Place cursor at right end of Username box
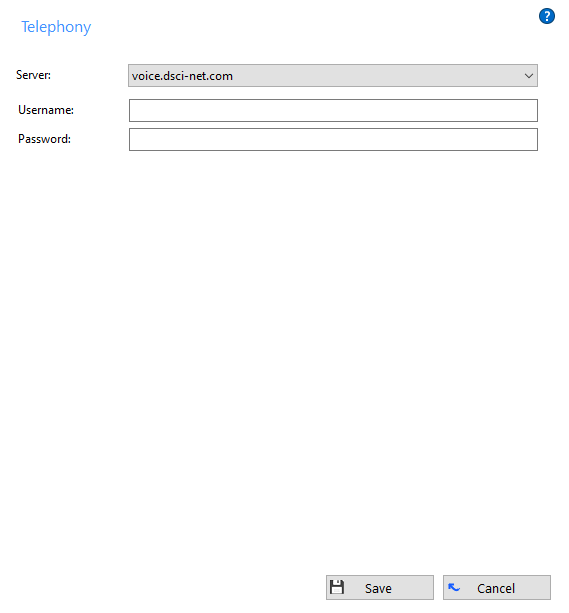The image size is (569, 613). 532,110
